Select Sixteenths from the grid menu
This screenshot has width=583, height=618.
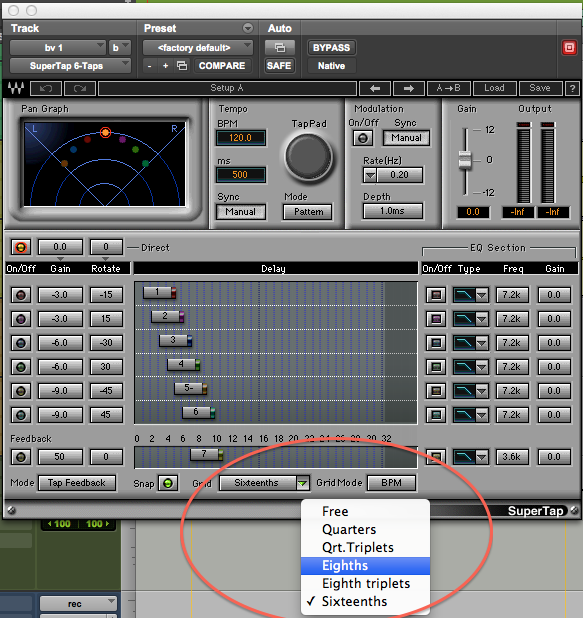pyautogui.click(x=365, y=601)
